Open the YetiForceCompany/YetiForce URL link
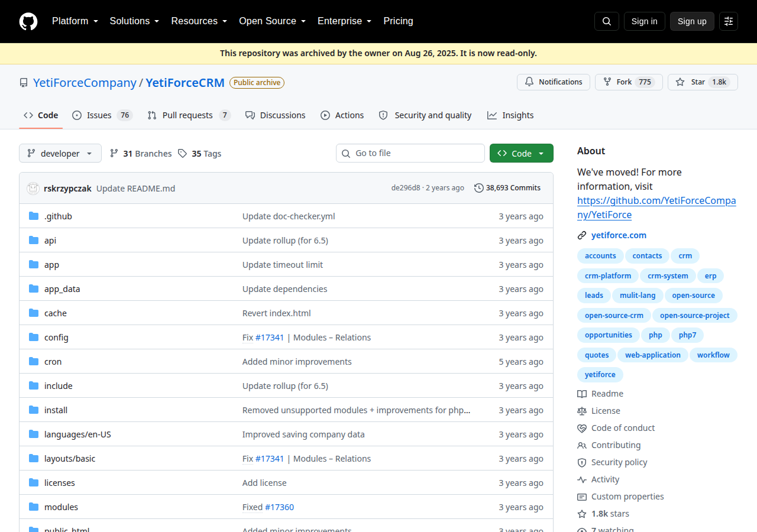Screen dimensions: 757x532 pos(656,207)
